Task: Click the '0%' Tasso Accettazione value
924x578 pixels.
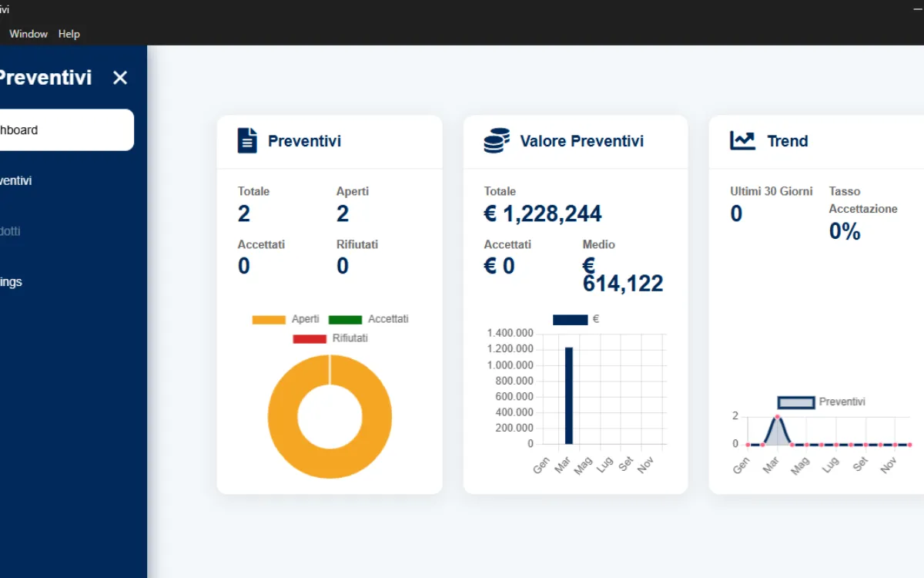Action: pyautogui.click(x=845, y=231)
